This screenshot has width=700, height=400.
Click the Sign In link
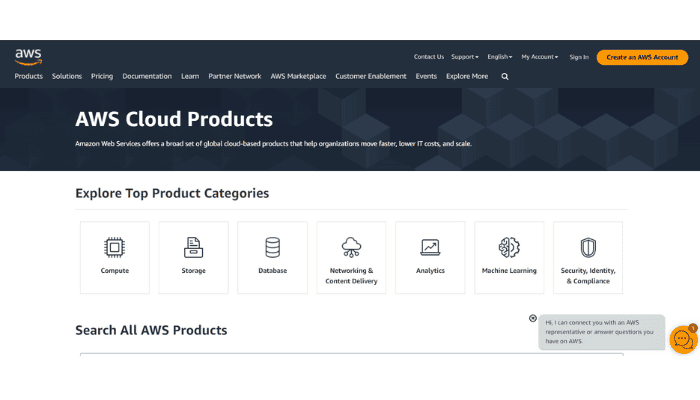pos(579,57)
